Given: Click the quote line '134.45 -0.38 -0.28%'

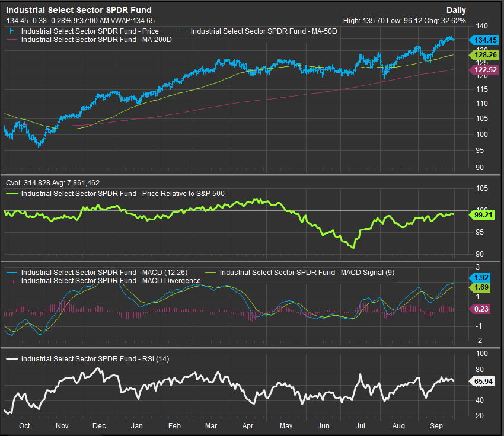Looking at the screenshot, I should [x=39, y=21].
